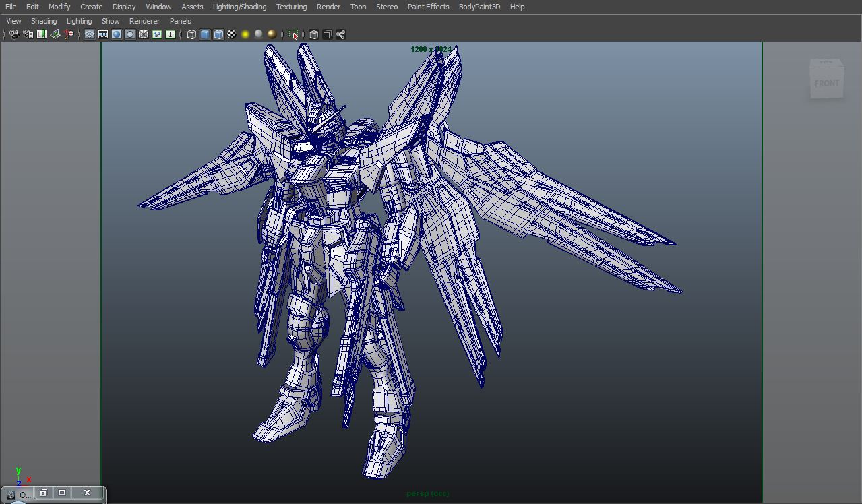Open the Window menu
862x504 pixels.
pyautogui.click(x=158, y=7)
